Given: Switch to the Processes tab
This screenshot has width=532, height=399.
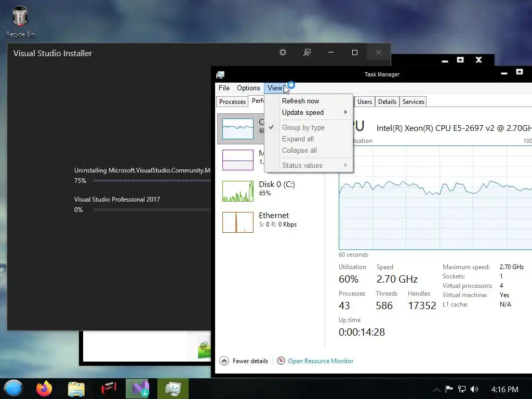Looking at the screenshot, I should pyautogui.click(x=232, y=101).
